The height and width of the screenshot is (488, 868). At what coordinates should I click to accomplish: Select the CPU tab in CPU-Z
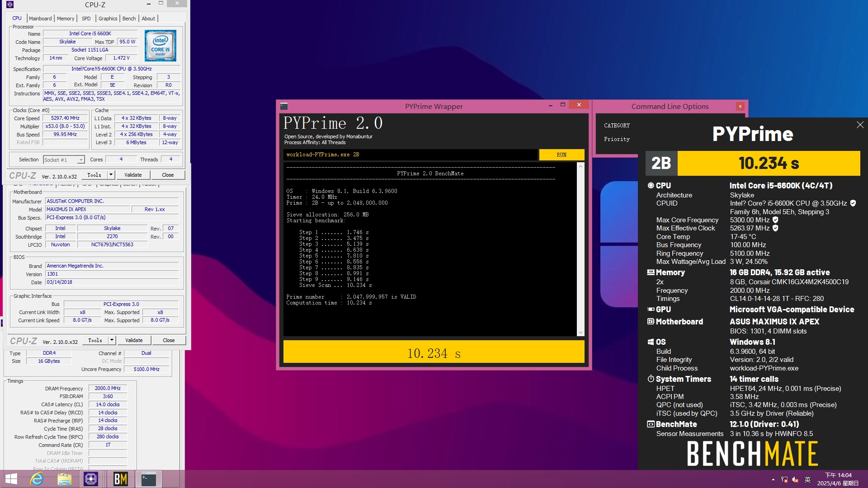point(17,18)
